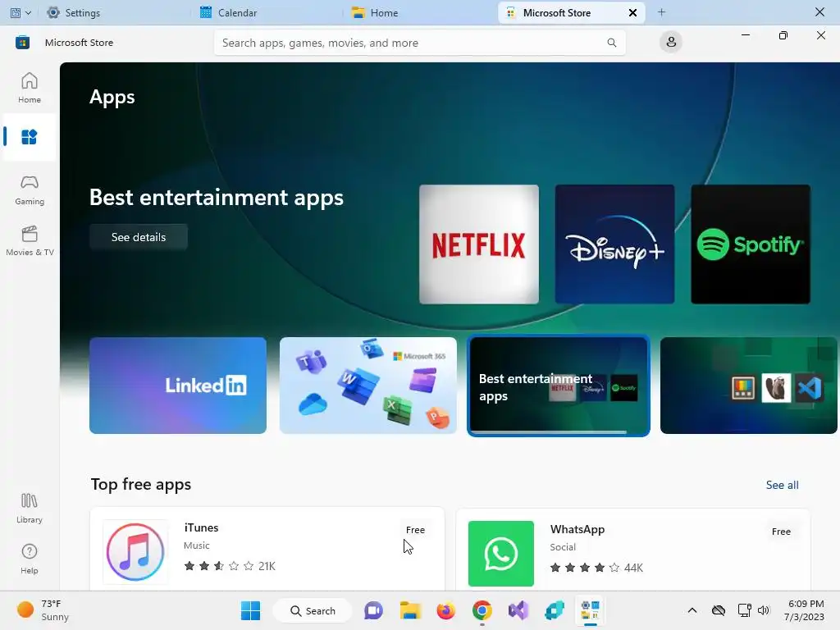Open the iTunes app title
Screen dimensions: 840x630
tap(201, 527)
